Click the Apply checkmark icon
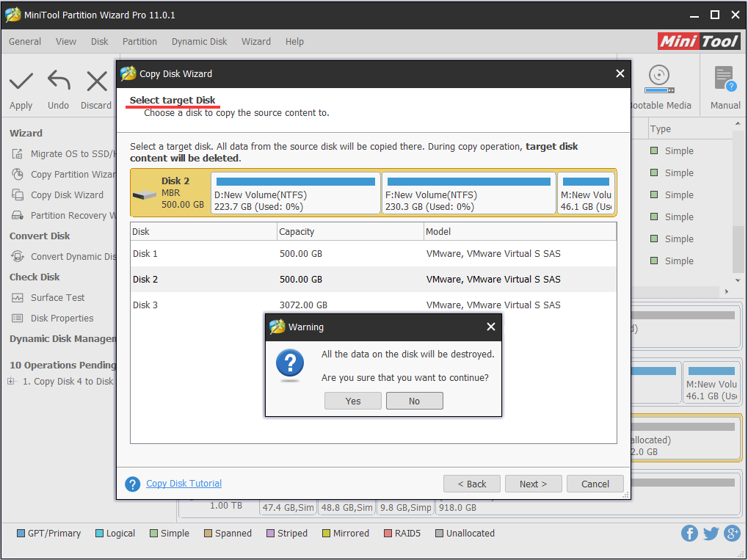748x560 pixels. [21, 81]
